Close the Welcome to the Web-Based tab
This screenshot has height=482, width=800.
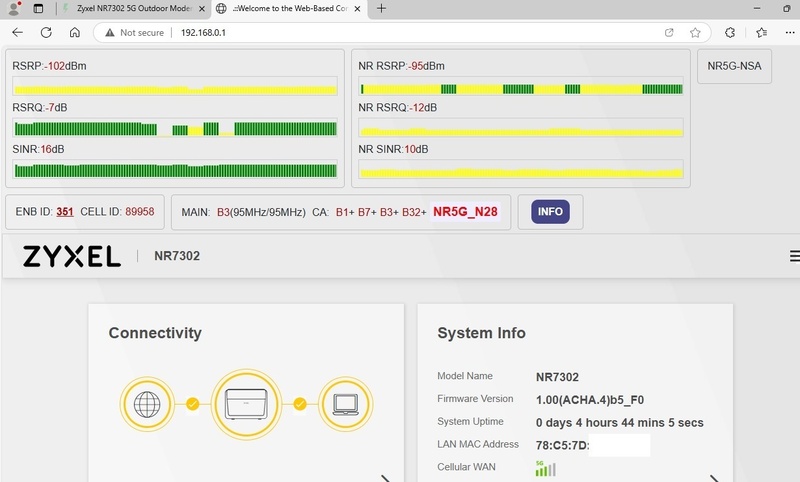pos(358,9)
